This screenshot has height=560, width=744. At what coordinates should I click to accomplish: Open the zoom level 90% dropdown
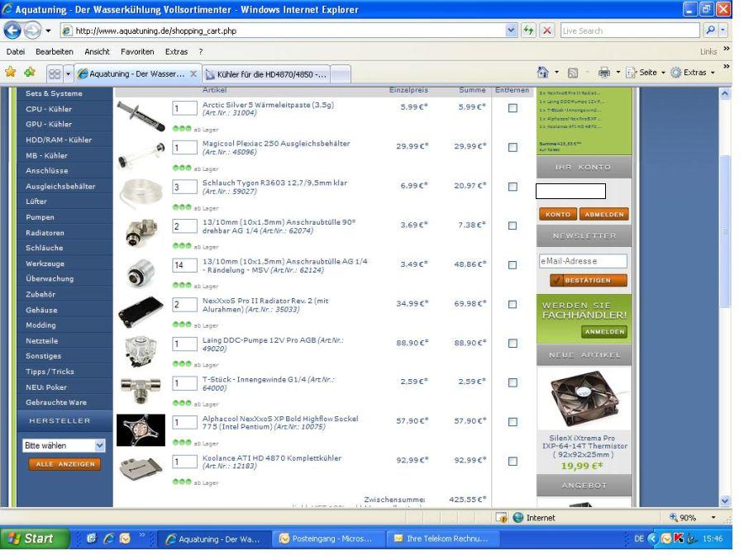pos(713,518)
